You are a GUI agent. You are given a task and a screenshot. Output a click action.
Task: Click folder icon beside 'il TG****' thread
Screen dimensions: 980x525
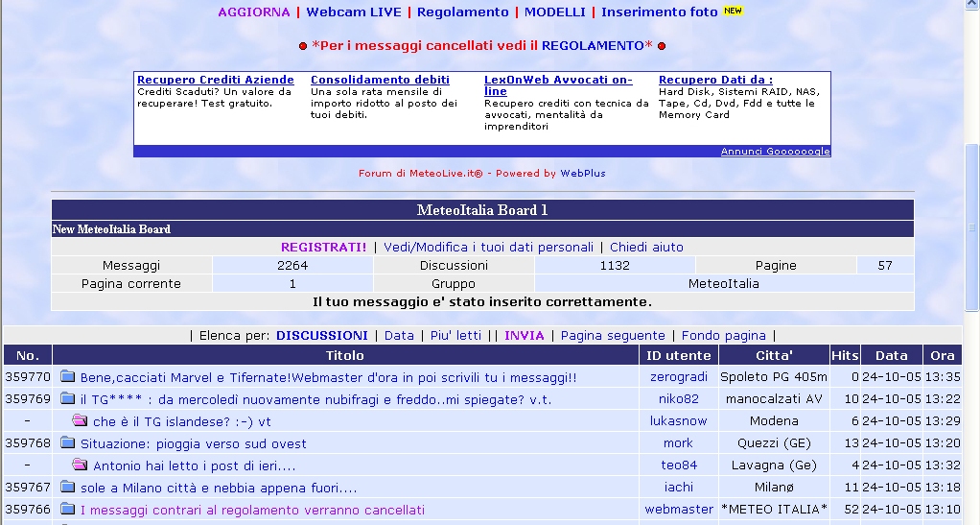pos(67,399)
